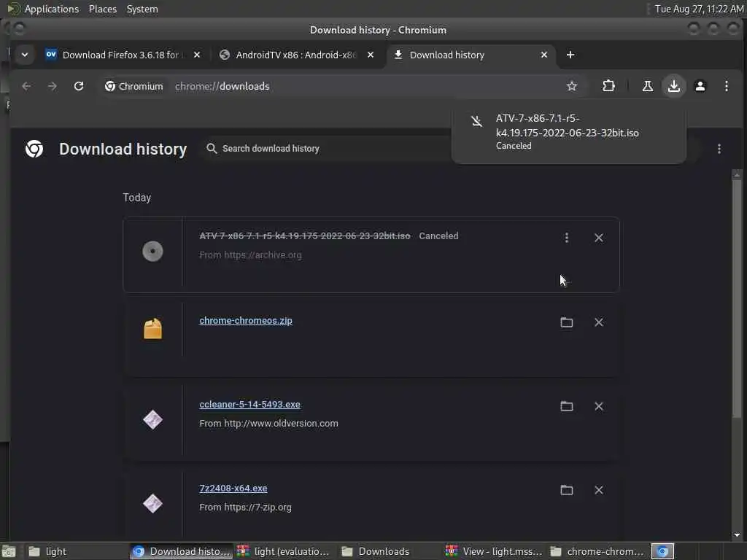This screenshot has height=560, width=747.
Task: Open the ccleaner-5-14-5493.exe file link
Action: click(x=249, y=404)
